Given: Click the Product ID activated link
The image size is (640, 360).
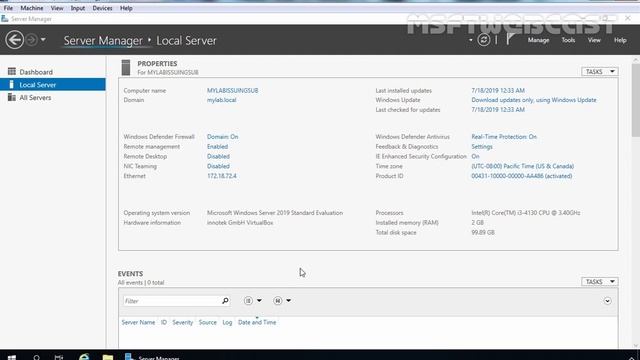Looking at the screenshot, I should [x=522, y=176].
